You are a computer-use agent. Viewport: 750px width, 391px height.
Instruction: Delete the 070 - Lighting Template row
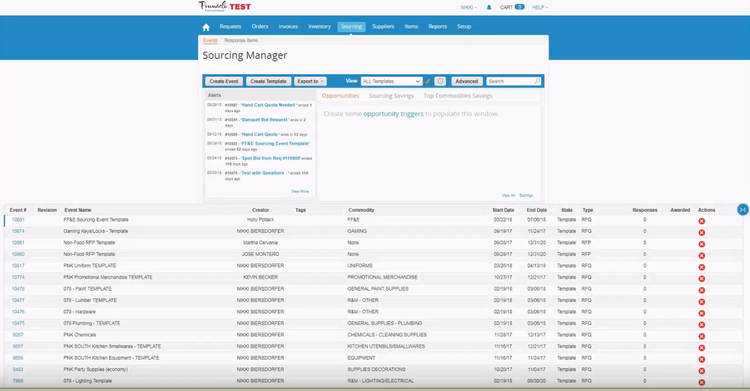point(702,382)
